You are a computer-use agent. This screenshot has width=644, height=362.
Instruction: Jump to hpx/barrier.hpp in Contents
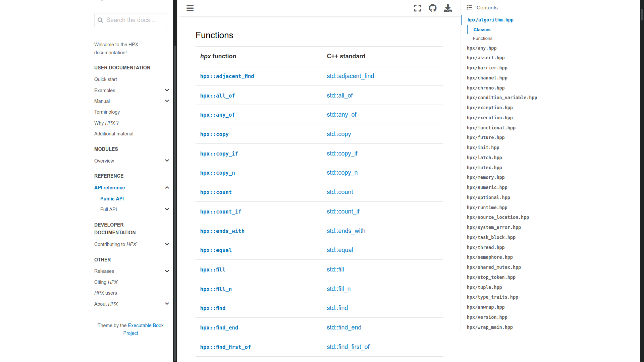click(x=487, y=68)
